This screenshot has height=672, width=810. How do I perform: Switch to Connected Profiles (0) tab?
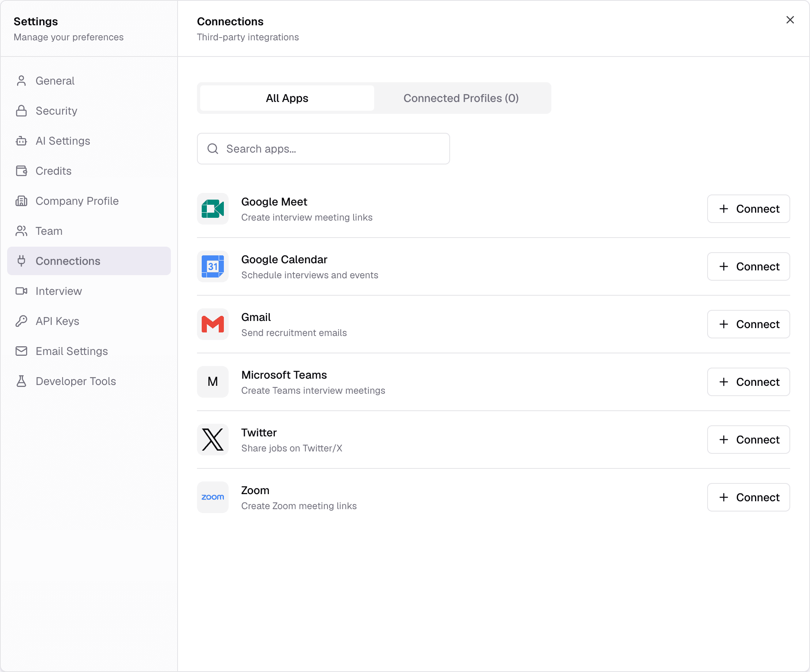[x=461, y=98]
